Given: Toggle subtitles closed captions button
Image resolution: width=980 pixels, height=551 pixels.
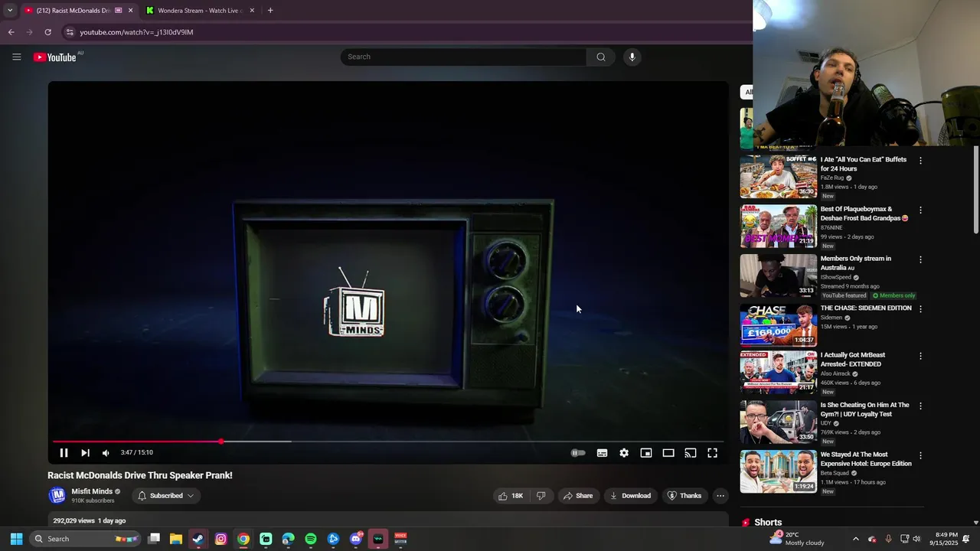Looking at the screenshot, I should 603,453.
